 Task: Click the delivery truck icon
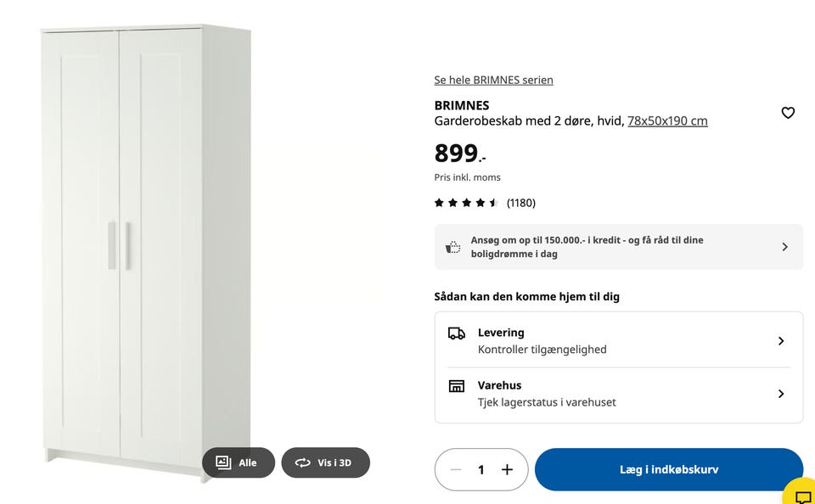point(457,333)
